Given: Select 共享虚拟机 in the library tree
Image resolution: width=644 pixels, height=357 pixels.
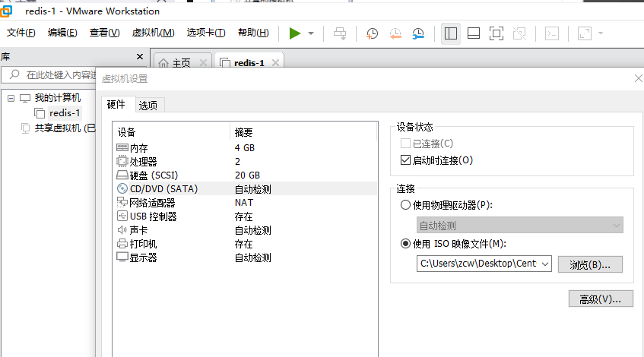Looking at the screenshot, I should coord(65,128).
